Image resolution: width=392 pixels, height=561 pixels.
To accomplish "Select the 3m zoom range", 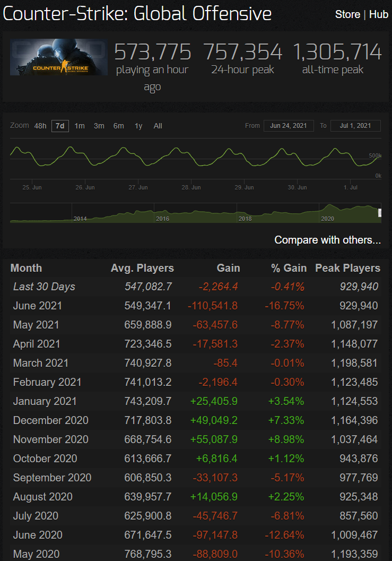I will tap(99, 126).
